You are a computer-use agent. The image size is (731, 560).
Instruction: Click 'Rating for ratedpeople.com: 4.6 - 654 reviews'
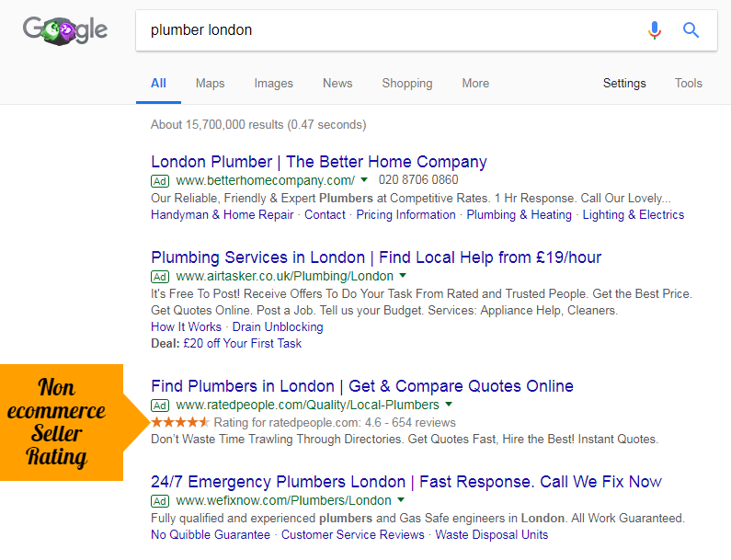335,422
